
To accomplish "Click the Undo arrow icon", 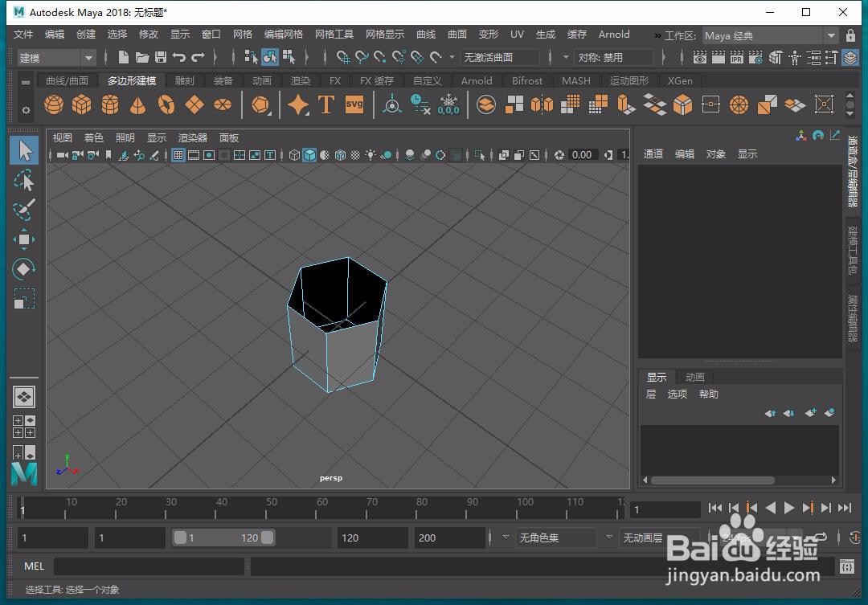I will (178, 57).
